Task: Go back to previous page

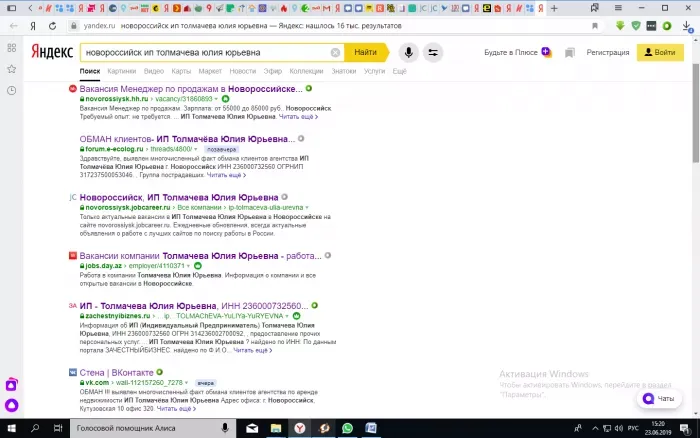Action: click(x=14, y=26)
